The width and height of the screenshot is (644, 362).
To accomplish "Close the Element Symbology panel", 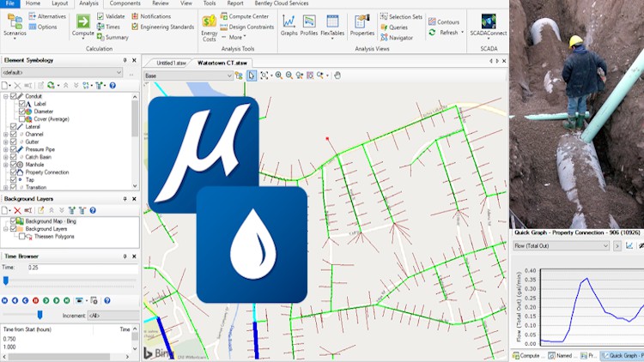I will [134, 60].
